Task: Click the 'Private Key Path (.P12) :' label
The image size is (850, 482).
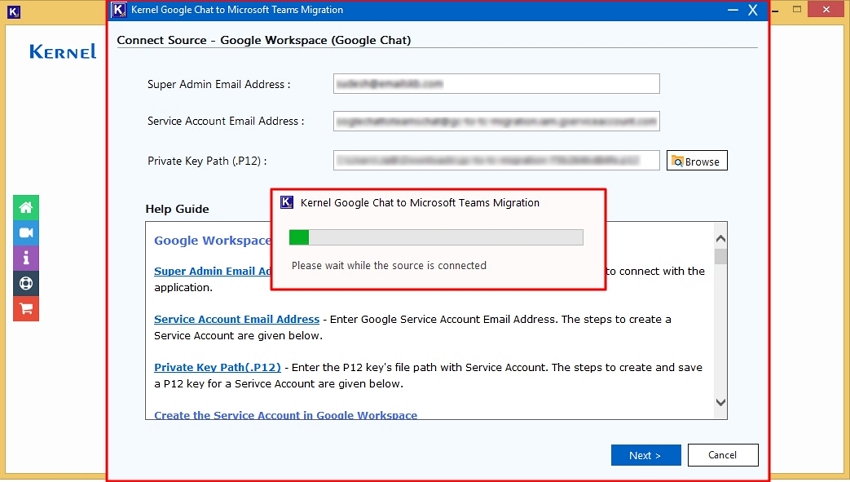Action: point(207,161)
